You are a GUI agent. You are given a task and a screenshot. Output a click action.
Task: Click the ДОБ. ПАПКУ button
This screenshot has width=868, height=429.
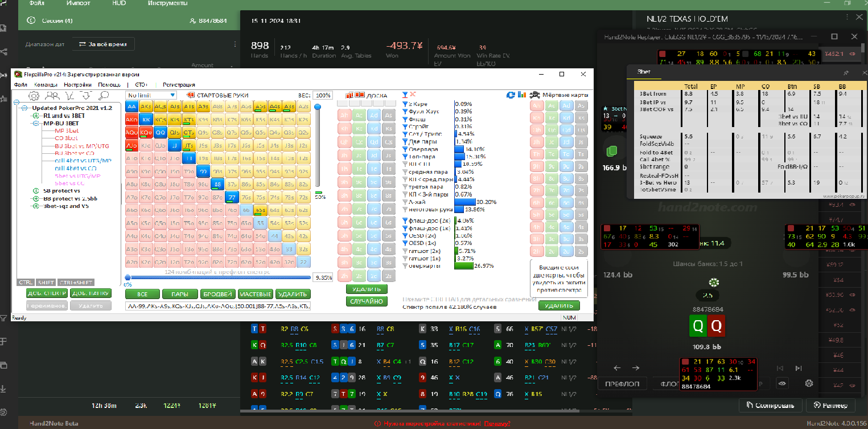click(x=90, y=294)
